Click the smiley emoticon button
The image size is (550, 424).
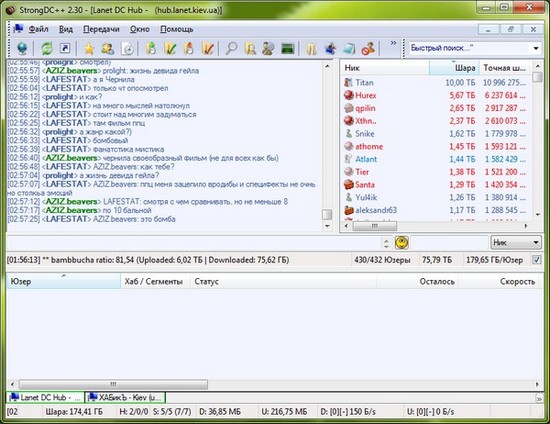click(402, 243)
